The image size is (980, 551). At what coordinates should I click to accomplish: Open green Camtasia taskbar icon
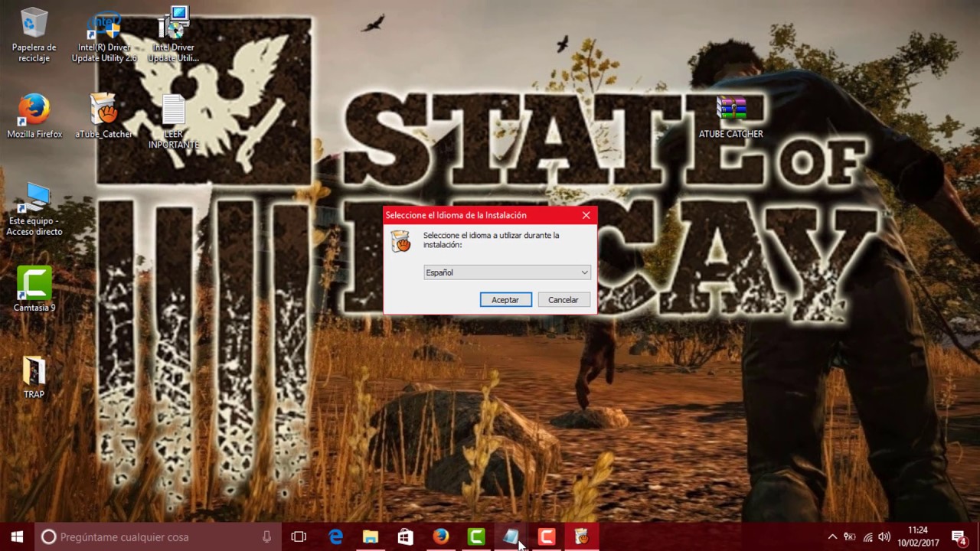[x=476, y=537]
